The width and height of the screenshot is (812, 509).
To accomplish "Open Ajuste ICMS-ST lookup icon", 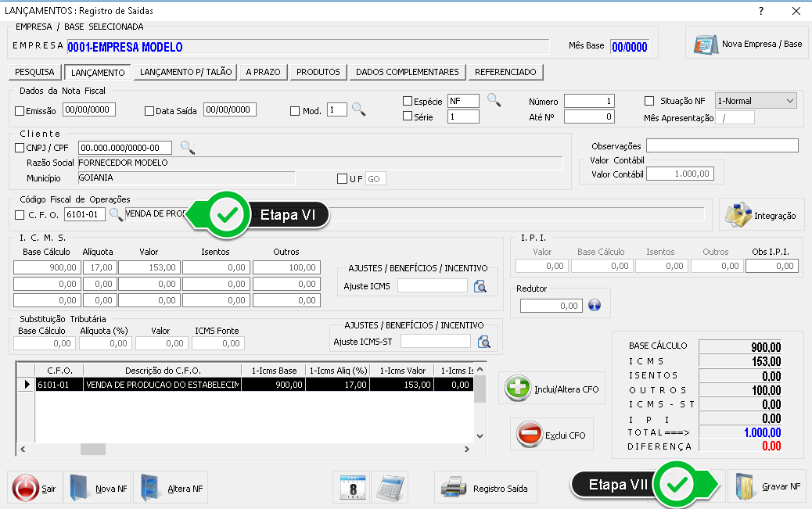I will click(484, 342).
